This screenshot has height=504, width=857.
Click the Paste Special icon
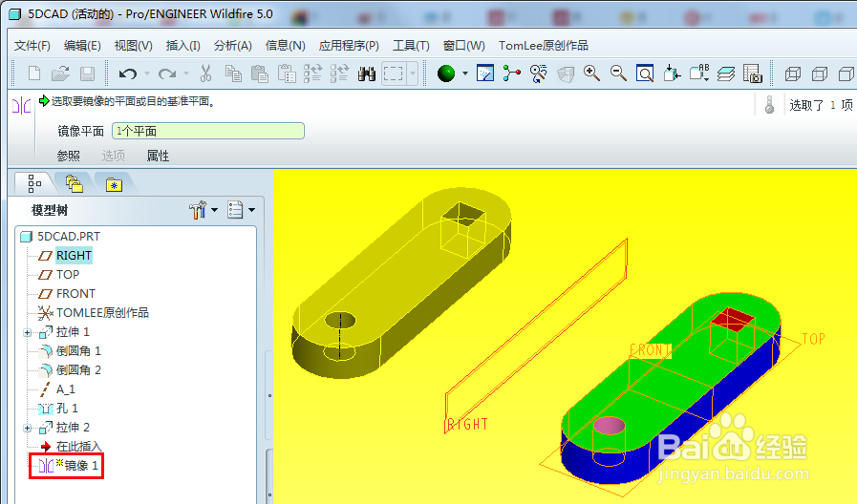[x=287, y=73]
